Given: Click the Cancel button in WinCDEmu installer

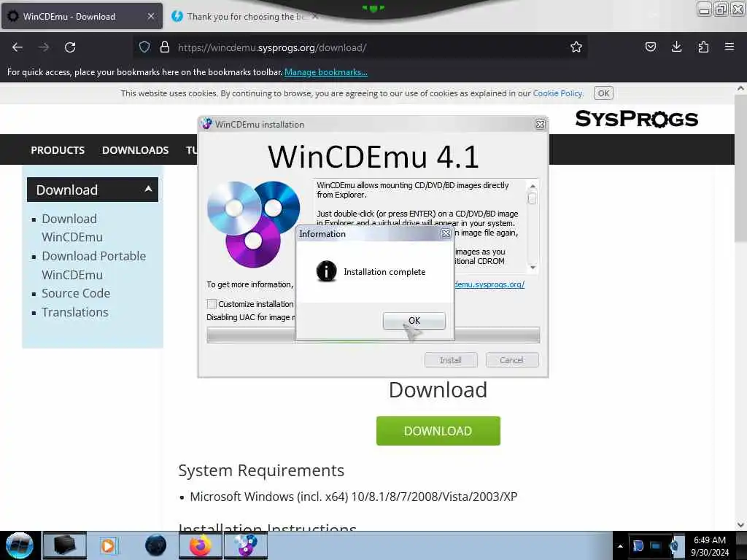Looking at the screenshot, I should click(x=512, y=360).
